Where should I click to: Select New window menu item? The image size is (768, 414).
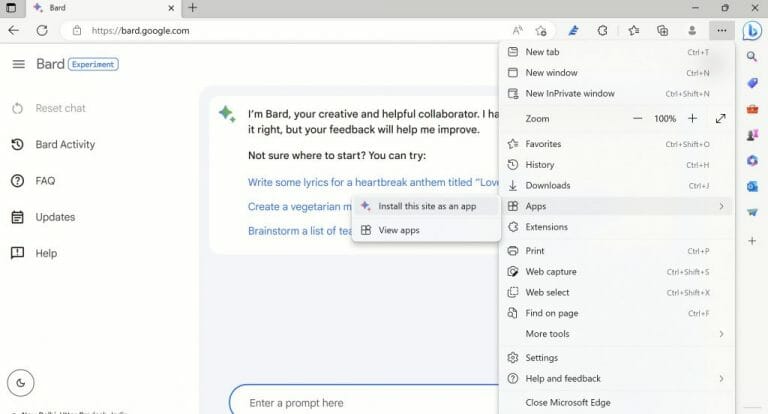617,73
